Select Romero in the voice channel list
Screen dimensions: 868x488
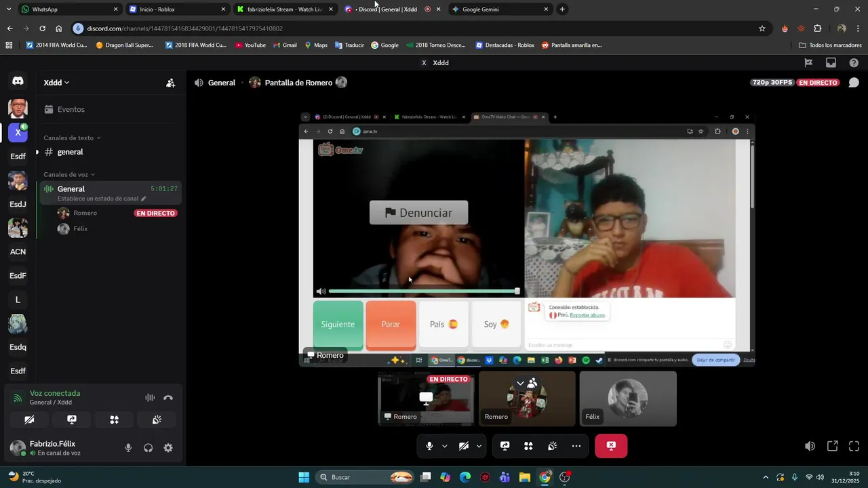85,213
